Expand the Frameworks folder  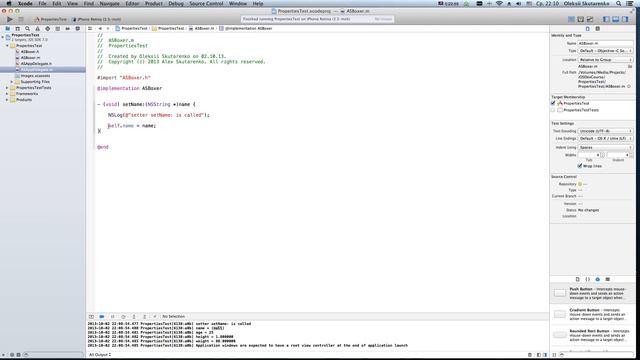tap(7, 94)
